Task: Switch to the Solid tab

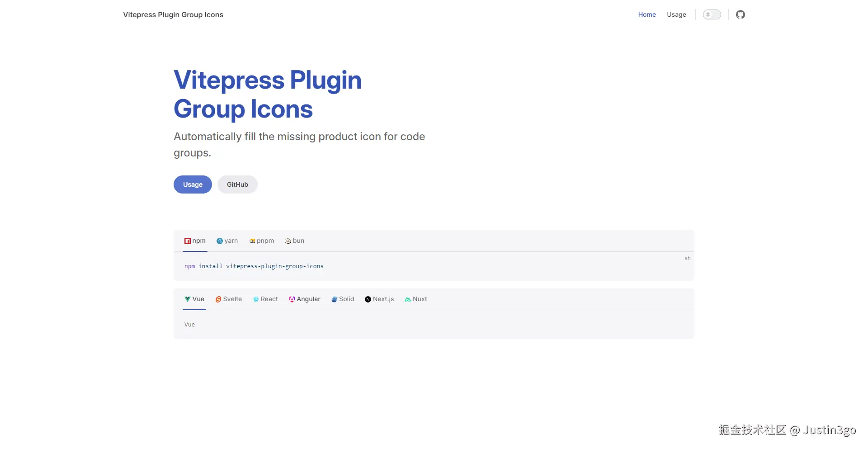Action: (343, 299)
